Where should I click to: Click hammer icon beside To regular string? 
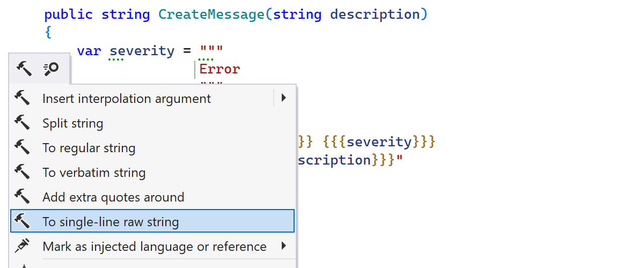point(22,147)
